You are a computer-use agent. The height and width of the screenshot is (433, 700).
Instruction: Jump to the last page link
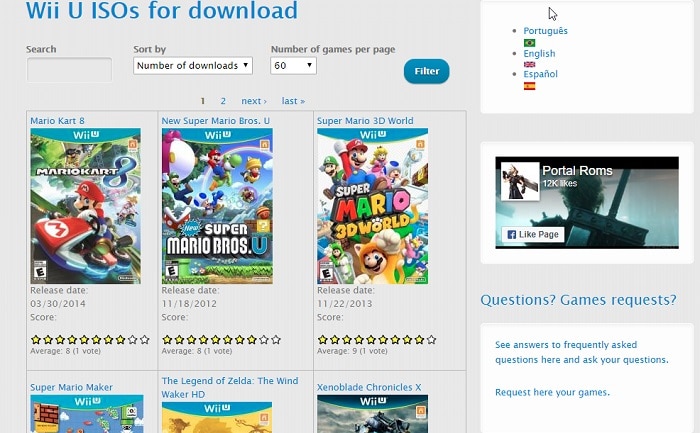pyautogui.click(x=293, y=101)
